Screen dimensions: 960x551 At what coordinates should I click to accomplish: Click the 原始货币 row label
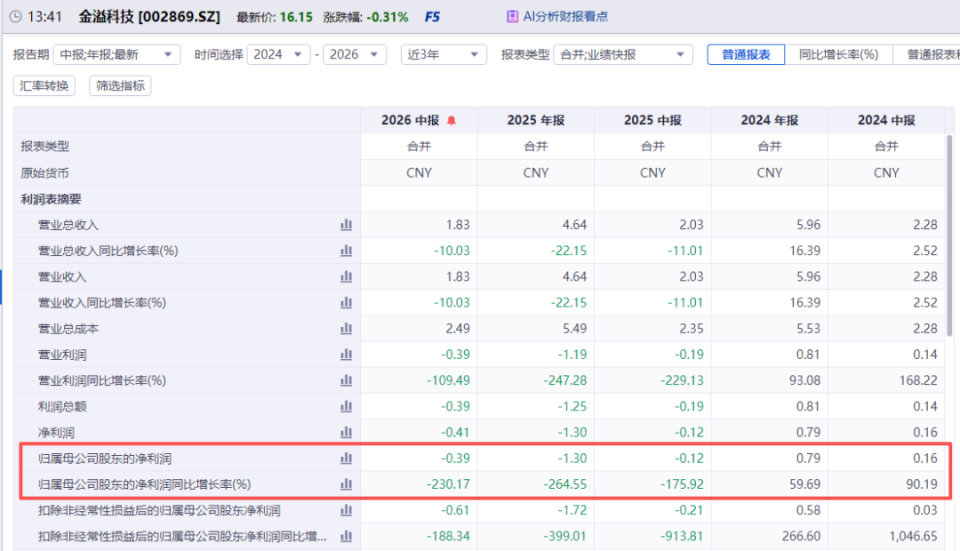click(45, 173)
